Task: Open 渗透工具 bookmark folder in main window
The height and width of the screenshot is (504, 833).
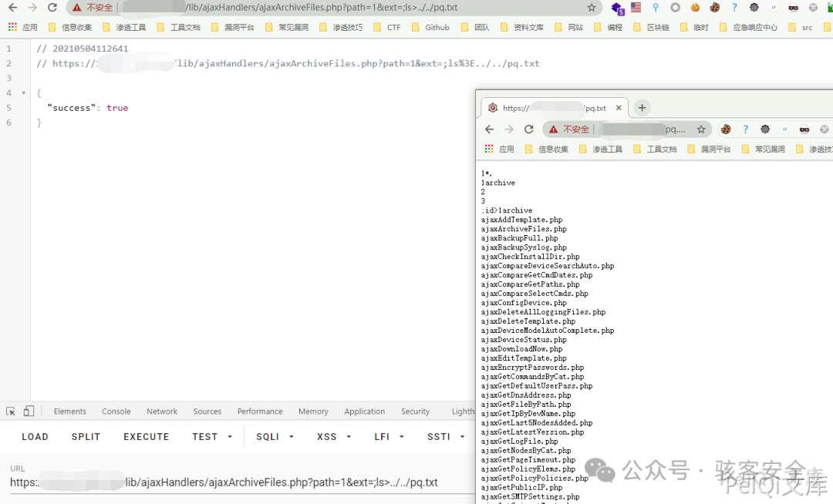Action: [x=124, y=27]
